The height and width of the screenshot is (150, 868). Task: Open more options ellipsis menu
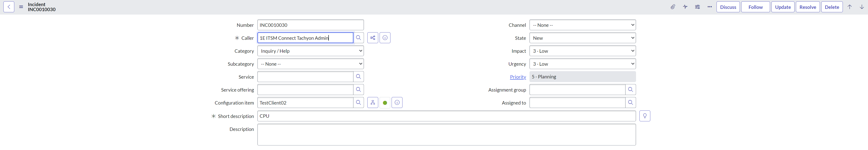click(710, 7)
